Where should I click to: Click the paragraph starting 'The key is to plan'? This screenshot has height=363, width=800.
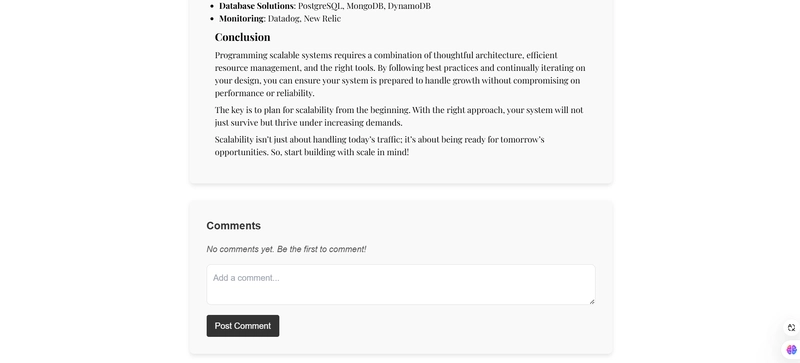coord(399,116)
